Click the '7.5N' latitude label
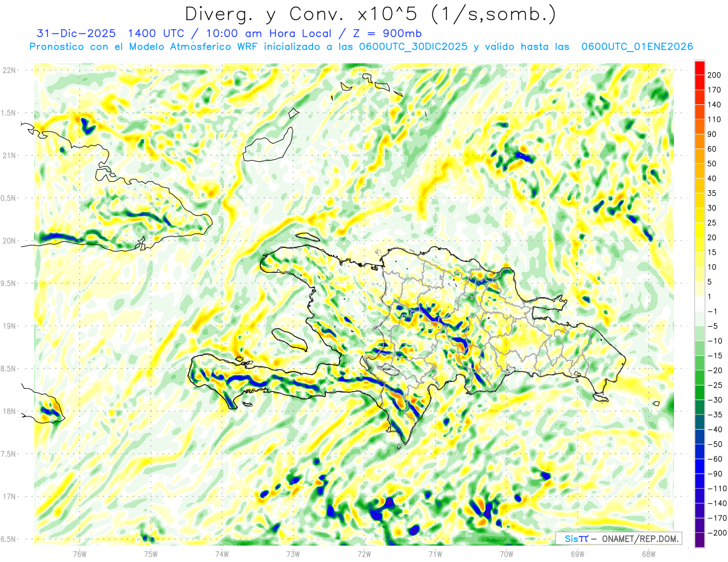 (x=9, y=453)
